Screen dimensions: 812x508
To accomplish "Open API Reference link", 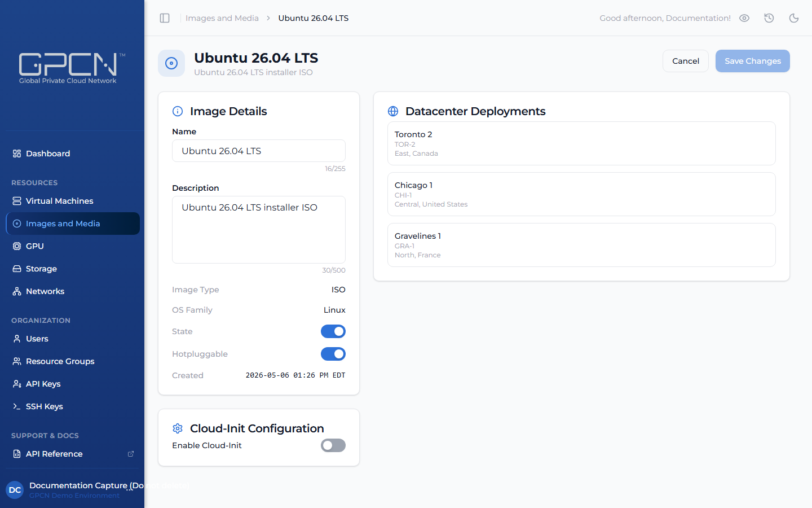I will [73, 454].
